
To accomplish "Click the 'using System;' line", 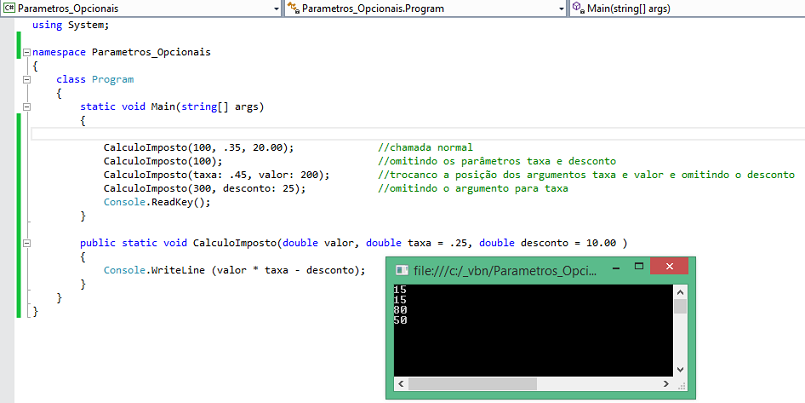I will 71,25.
